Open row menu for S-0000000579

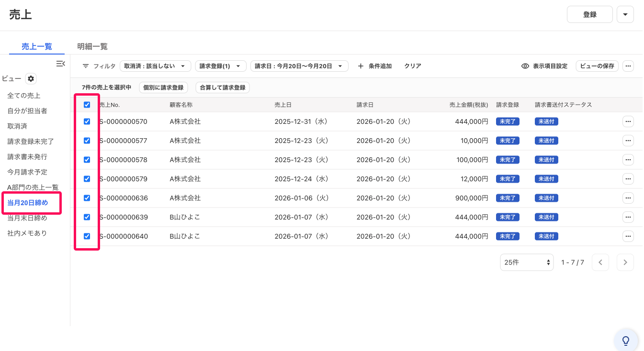(x=628, y=179)
